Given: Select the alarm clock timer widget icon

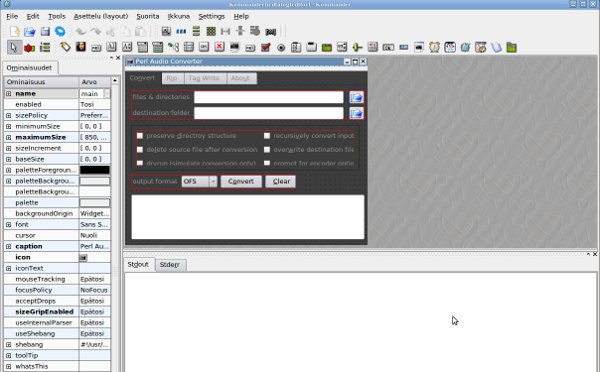Looking at the screenshot, I should click(434, 47).
